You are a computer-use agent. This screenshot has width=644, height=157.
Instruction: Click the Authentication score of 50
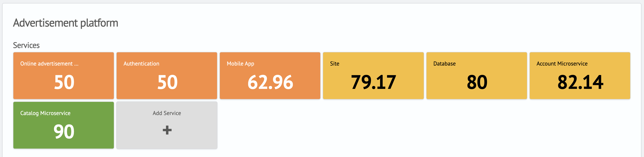click(x=167, y=82)
